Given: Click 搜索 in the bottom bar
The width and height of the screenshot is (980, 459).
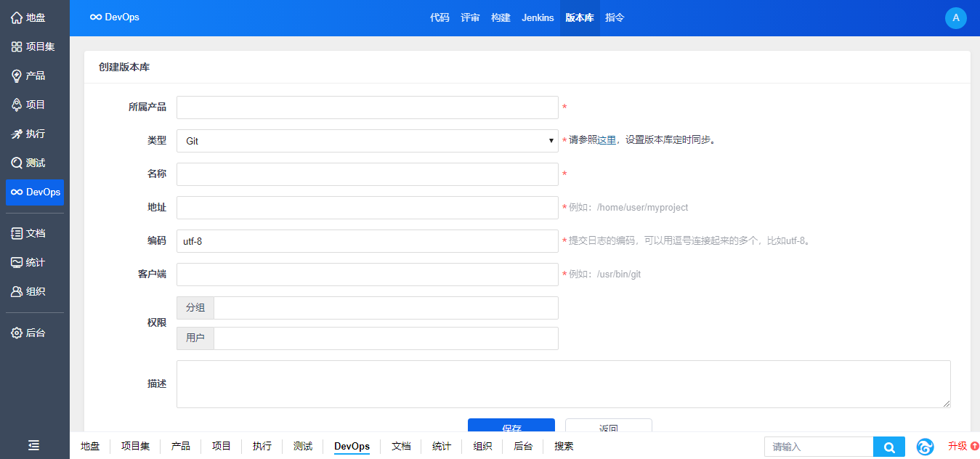Looking at the screenshot, I should pos(564,446).
